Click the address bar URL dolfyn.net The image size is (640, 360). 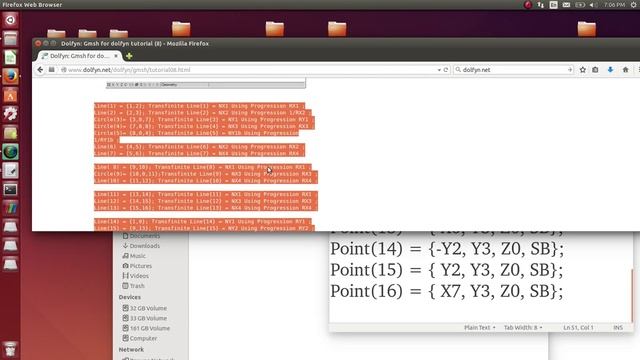pos(249,70)
